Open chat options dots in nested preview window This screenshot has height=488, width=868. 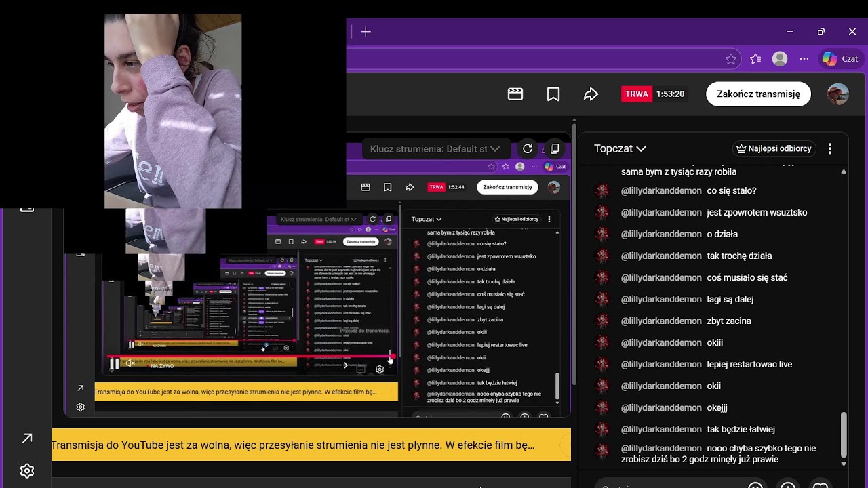(549, 219)
